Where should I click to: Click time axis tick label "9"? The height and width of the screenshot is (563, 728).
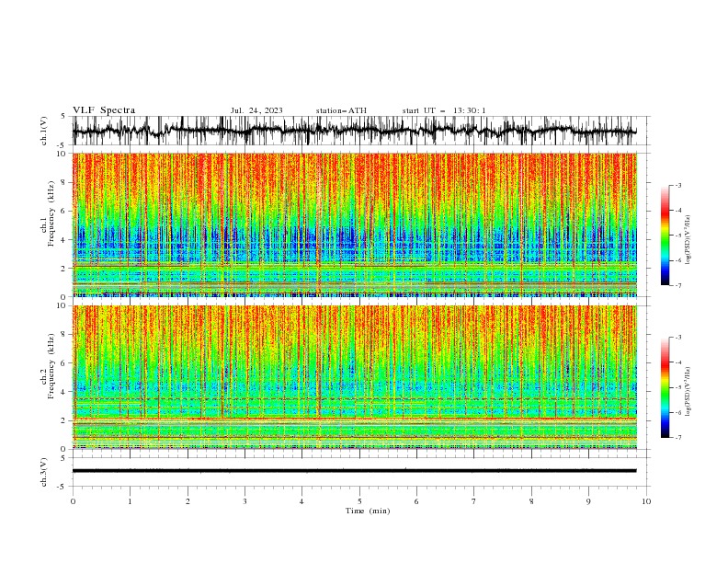(x=588, y=501)
